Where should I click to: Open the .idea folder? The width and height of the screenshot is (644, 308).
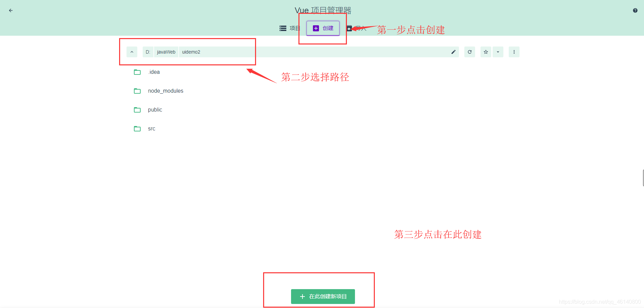click(x=323, y=72)
